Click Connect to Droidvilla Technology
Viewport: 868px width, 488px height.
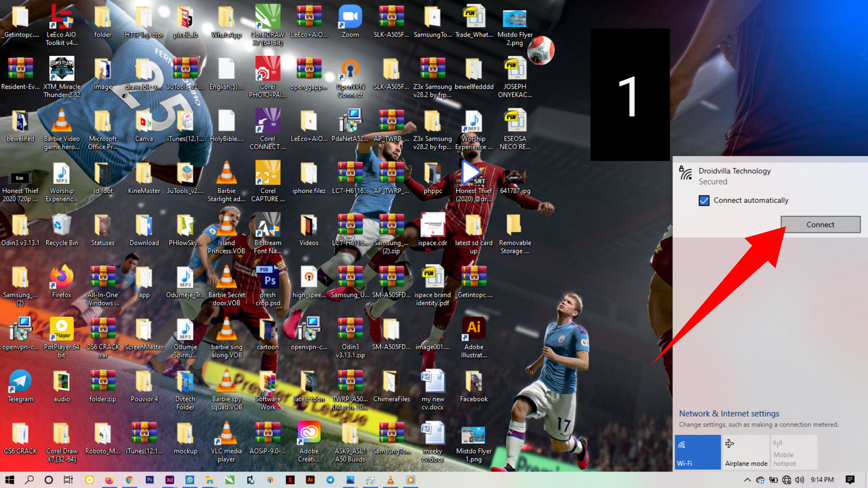[820, 225]
